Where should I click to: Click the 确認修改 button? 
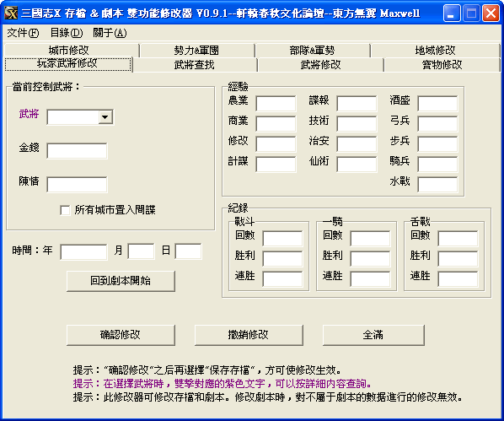click(x=121, y=335)
